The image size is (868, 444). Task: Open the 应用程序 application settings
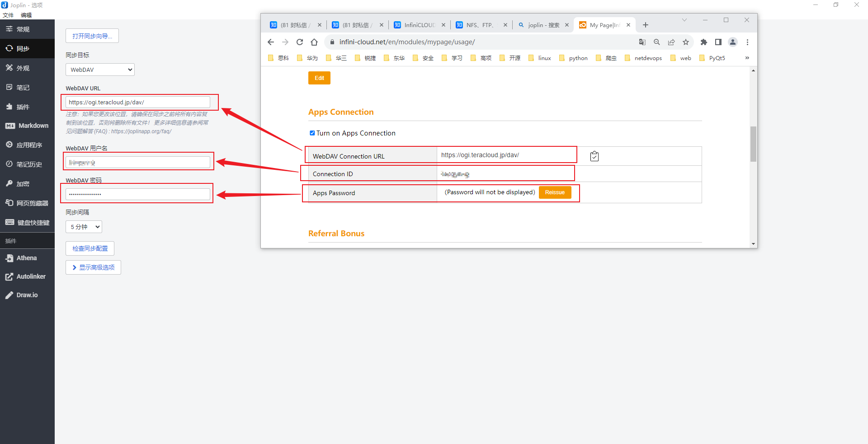pos(27,145)
